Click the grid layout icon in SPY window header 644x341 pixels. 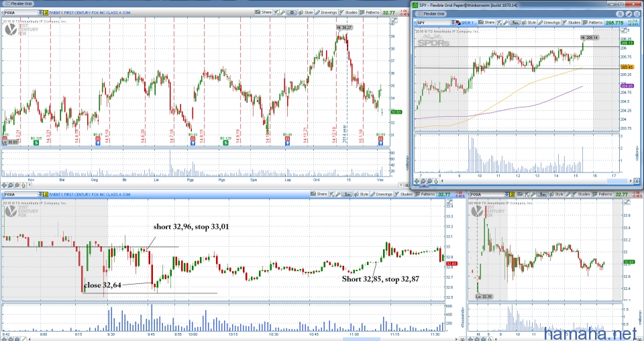(620, 14)
